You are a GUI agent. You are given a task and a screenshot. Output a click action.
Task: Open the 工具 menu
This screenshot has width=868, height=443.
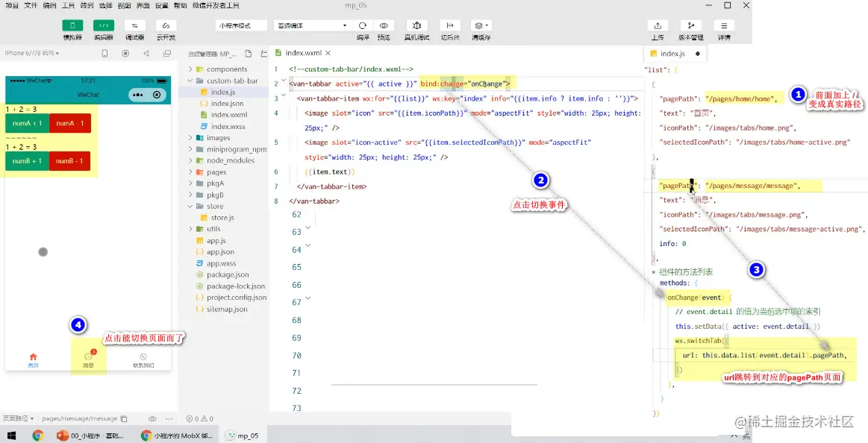click(x=68, y=5)
